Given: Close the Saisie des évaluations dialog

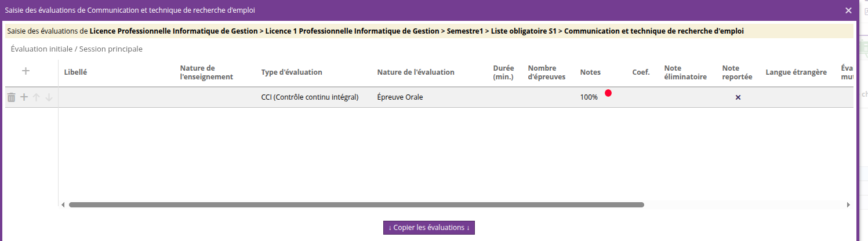Looking at the screenshot, I should [x=848, y=10].
